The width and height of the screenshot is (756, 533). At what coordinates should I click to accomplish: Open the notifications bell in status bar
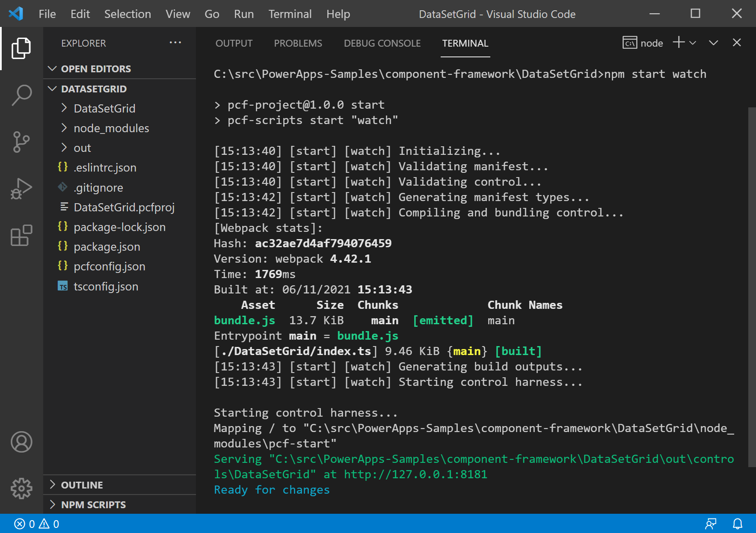737,524
